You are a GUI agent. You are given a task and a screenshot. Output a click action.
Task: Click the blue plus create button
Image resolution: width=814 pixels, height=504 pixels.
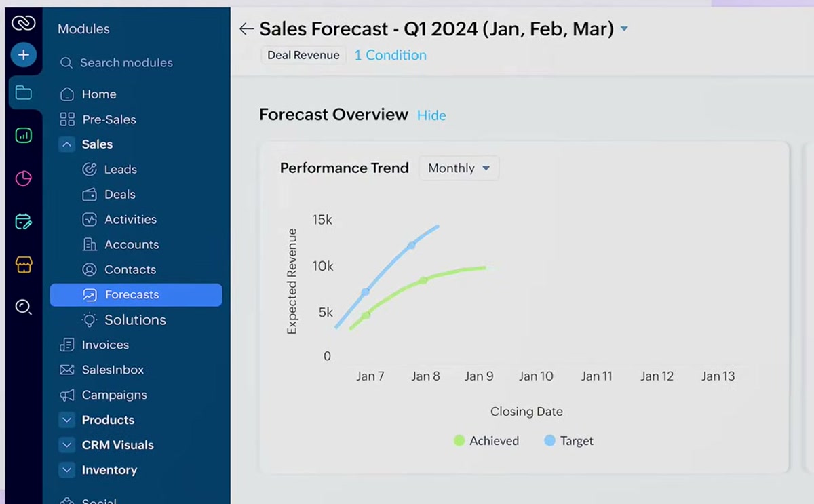pyautogui.click(x=23, y=55)
